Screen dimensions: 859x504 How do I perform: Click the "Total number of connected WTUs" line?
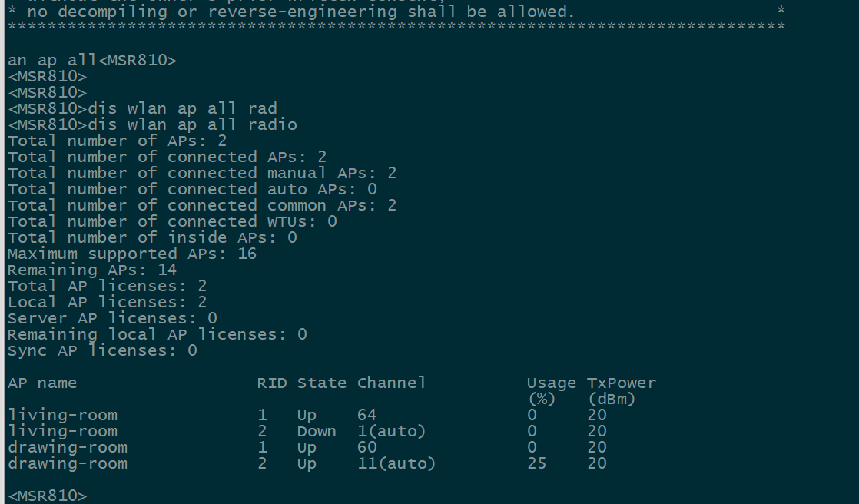click(172, 221)
